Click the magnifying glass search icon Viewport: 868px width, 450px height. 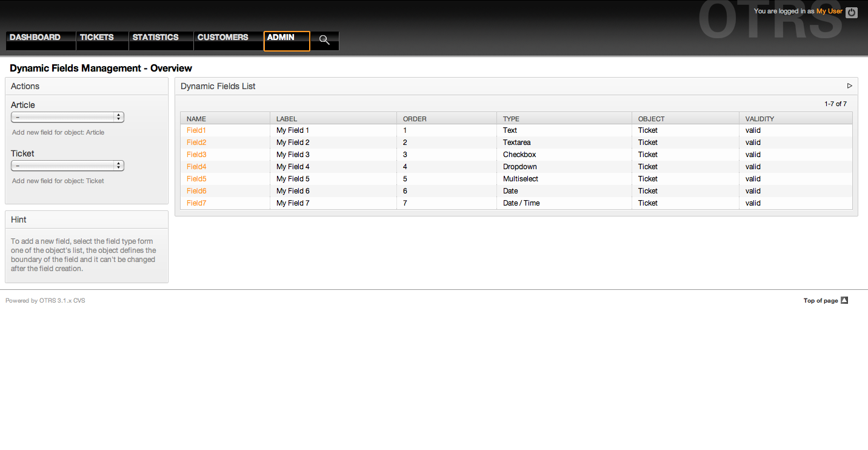point(324,40)
